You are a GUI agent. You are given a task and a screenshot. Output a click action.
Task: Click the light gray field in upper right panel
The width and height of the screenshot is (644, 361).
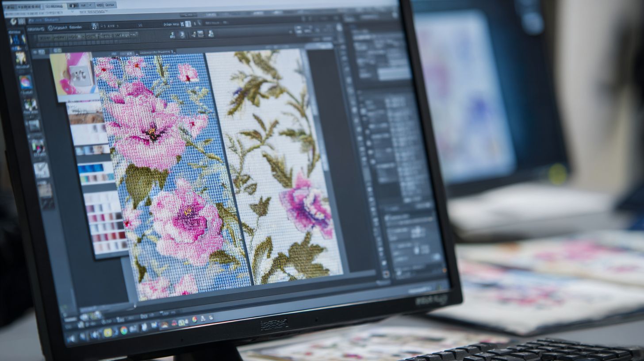click(394, 73)
